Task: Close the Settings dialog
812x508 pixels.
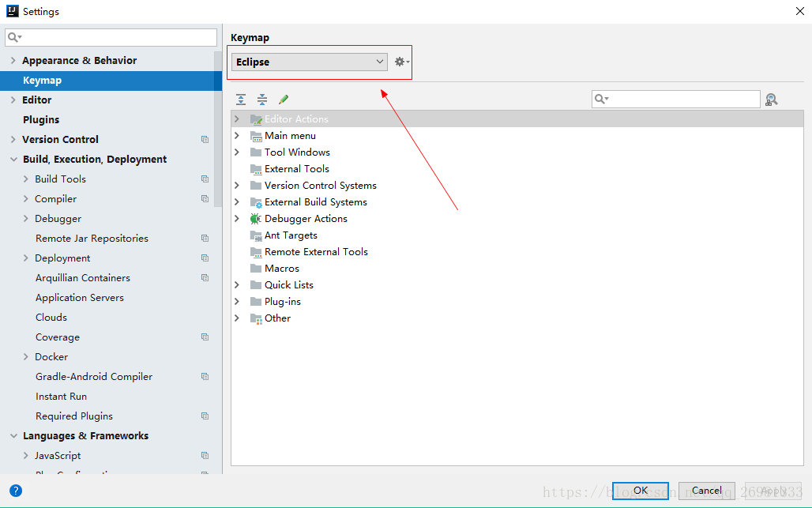Action: [x=799, y=11]
